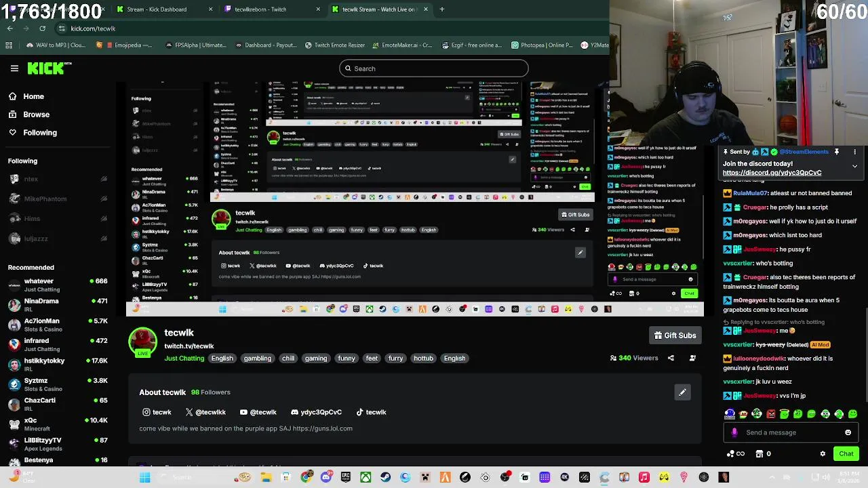
Task: Open Discord from taskbar
Action: 326,478
